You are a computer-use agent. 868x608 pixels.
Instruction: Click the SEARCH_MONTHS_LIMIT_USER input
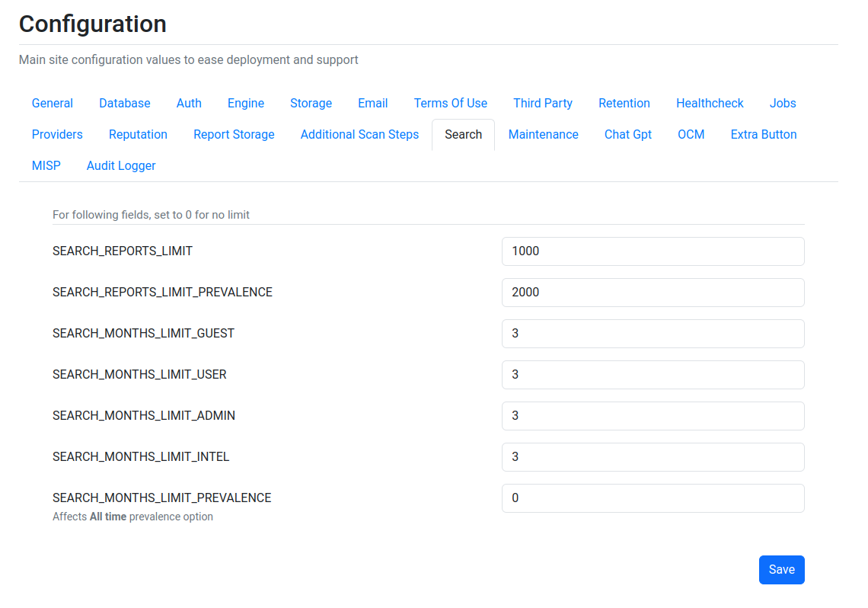click(653, 375)
